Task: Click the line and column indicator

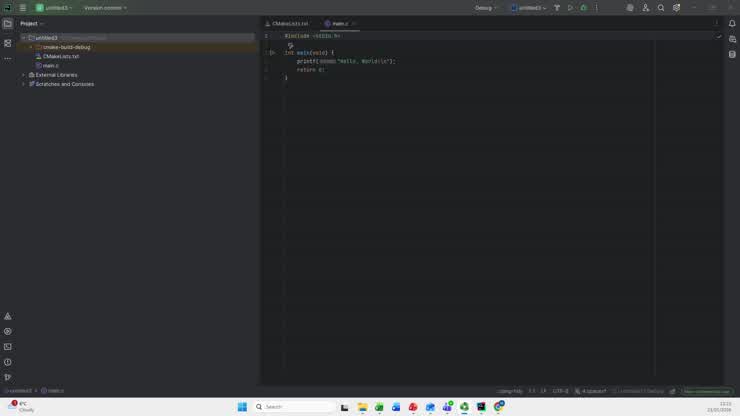Action: (531, 391)
